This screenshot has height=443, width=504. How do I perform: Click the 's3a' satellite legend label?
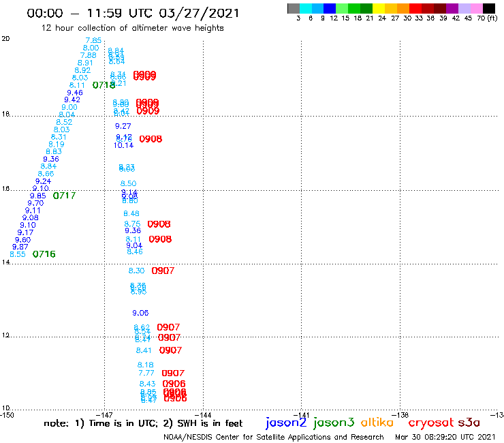(469, 423)
